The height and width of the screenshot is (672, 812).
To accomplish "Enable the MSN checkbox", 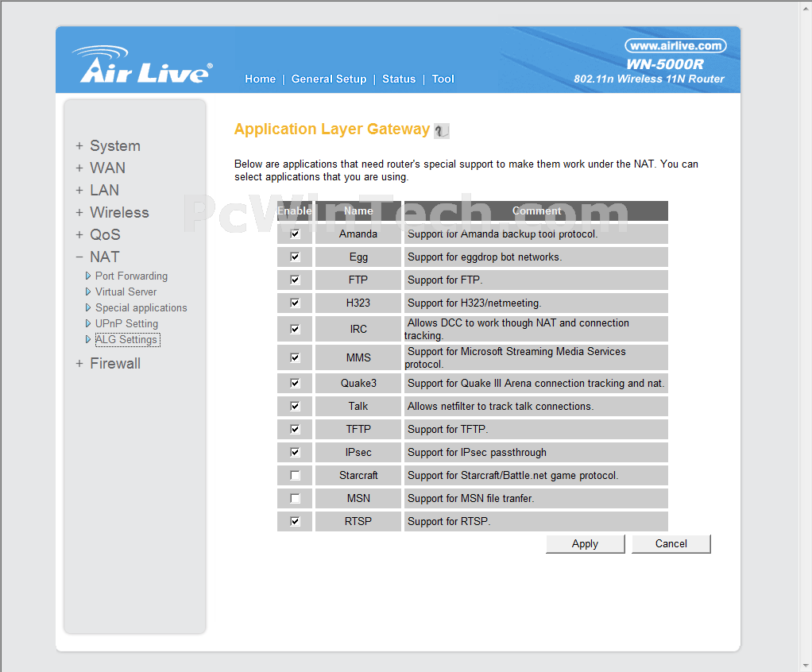I will (295, 498).
